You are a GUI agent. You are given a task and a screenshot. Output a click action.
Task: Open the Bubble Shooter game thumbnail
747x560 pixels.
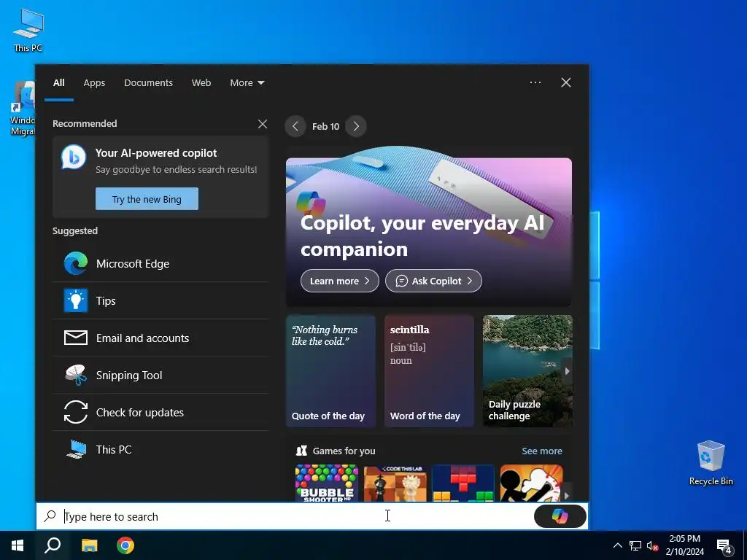click(327, 483)
